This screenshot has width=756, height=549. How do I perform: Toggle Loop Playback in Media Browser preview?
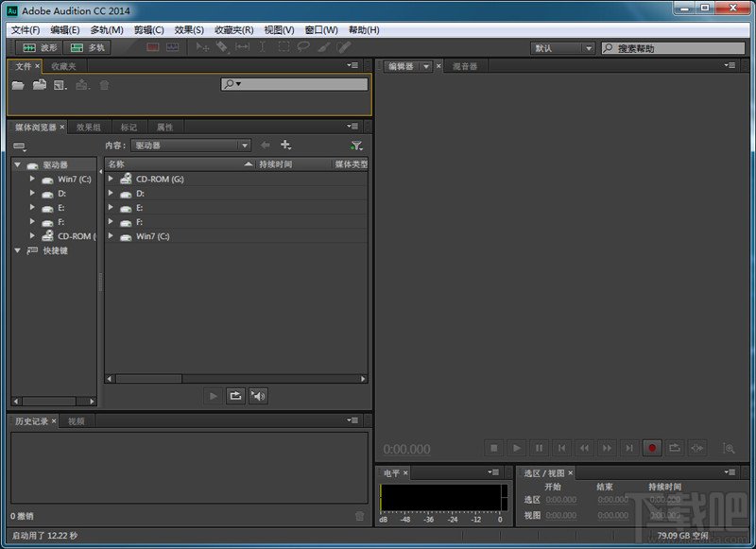click(236, 396)
